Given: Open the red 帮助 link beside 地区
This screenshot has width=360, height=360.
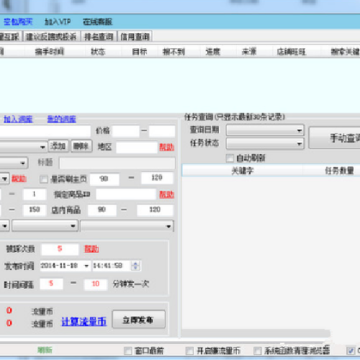Looking at the screenshot, I should [x=167, y=147].
